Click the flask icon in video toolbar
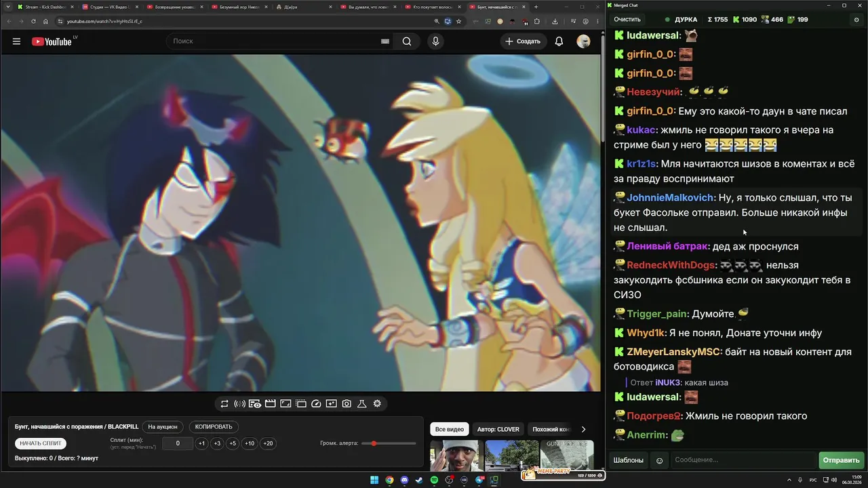The height and width of the screenshot is (488, 868). coord(361,404)
